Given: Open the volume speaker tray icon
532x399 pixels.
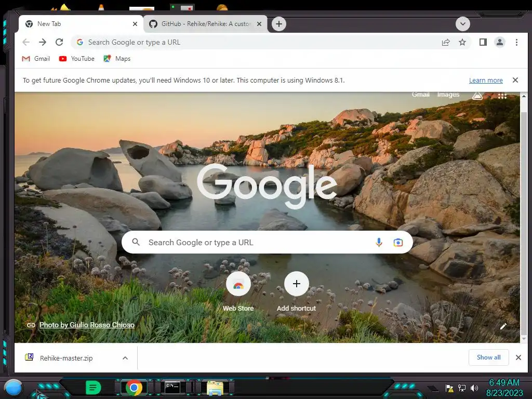Looking at the screenshot, I should [474, 388].
